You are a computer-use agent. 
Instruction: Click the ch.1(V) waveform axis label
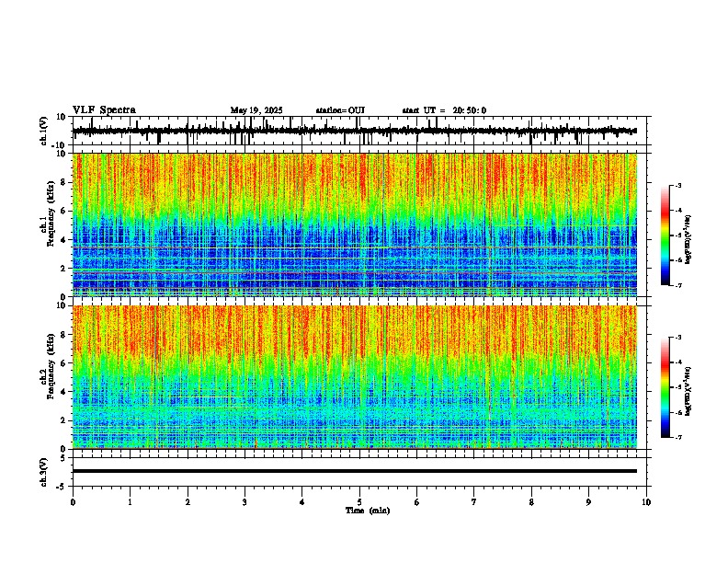point(44,131)
